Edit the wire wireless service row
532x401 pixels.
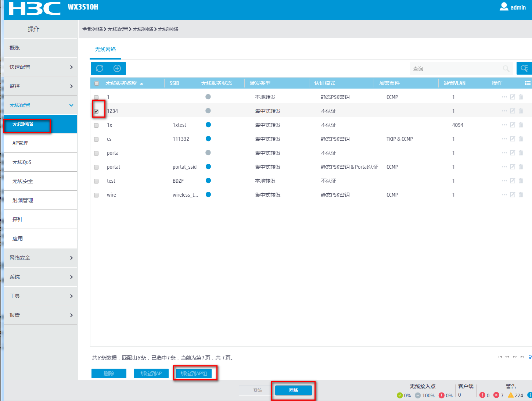click(513, 195)
